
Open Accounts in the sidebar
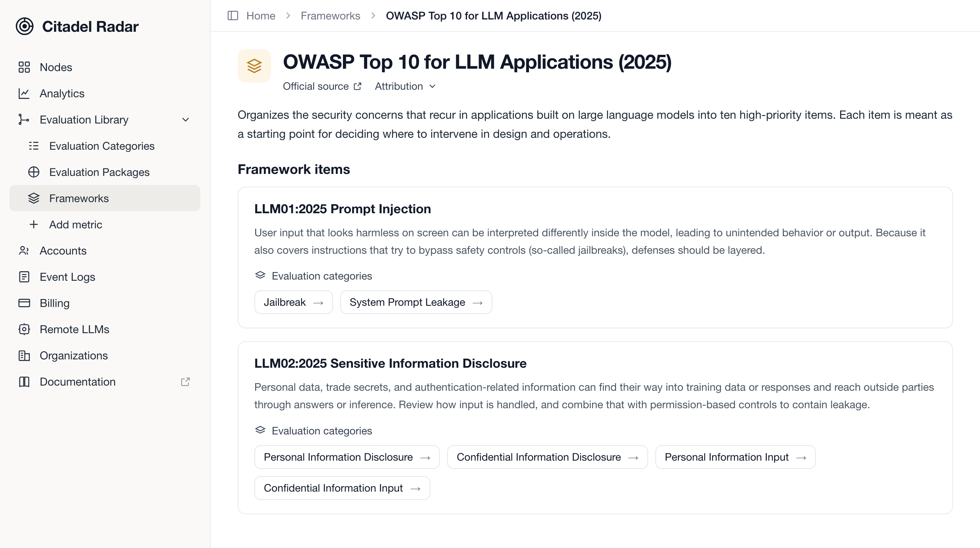click(x=105, y=251)
